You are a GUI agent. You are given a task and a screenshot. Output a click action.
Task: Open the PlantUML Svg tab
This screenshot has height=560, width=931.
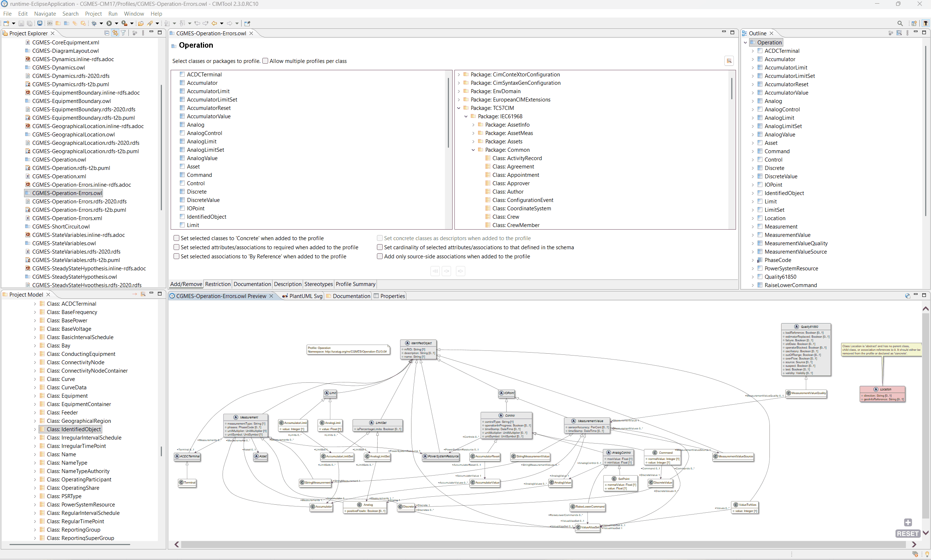pos(302,296)
